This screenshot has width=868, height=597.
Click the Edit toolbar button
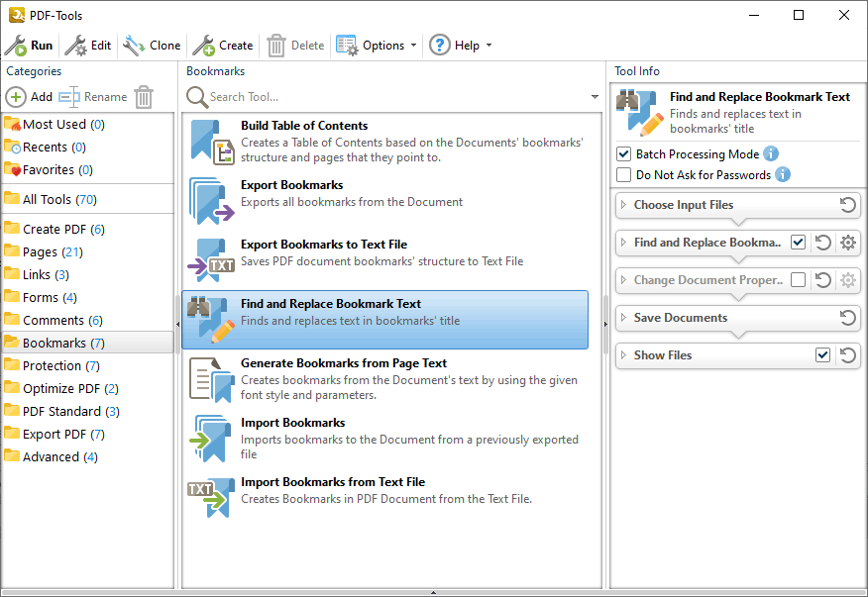88,46
